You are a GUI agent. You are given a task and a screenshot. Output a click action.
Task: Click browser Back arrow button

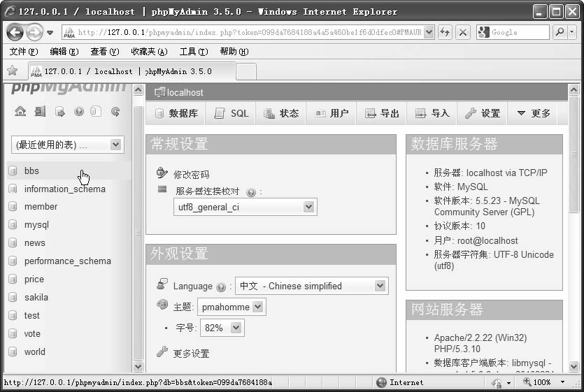pyautogui.click(x=15, y=32)
